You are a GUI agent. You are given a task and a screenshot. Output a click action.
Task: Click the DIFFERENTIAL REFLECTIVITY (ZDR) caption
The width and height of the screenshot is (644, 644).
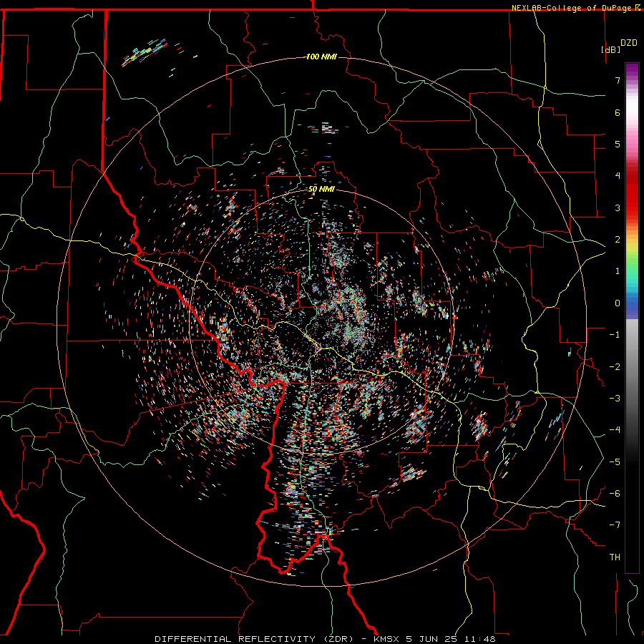point(254,639)
